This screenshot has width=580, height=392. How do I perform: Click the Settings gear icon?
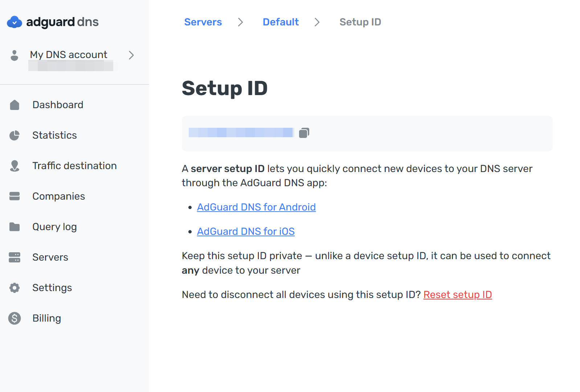coord(15,288)
